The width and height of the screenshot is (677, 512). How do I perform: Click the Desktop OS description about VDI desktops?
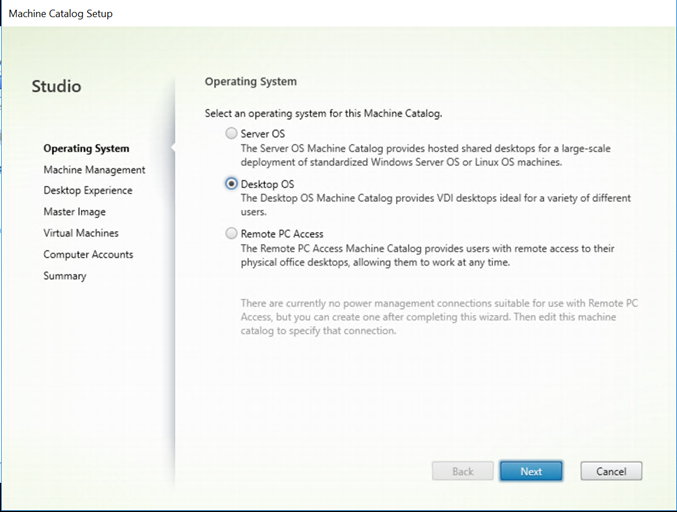436,205
